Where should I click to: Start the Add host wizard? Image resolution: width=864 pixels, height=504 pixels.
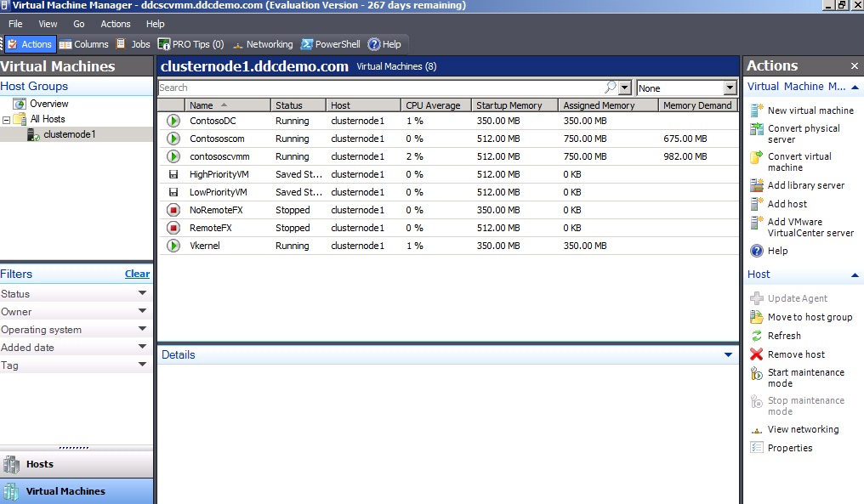[x=787, y=203]
